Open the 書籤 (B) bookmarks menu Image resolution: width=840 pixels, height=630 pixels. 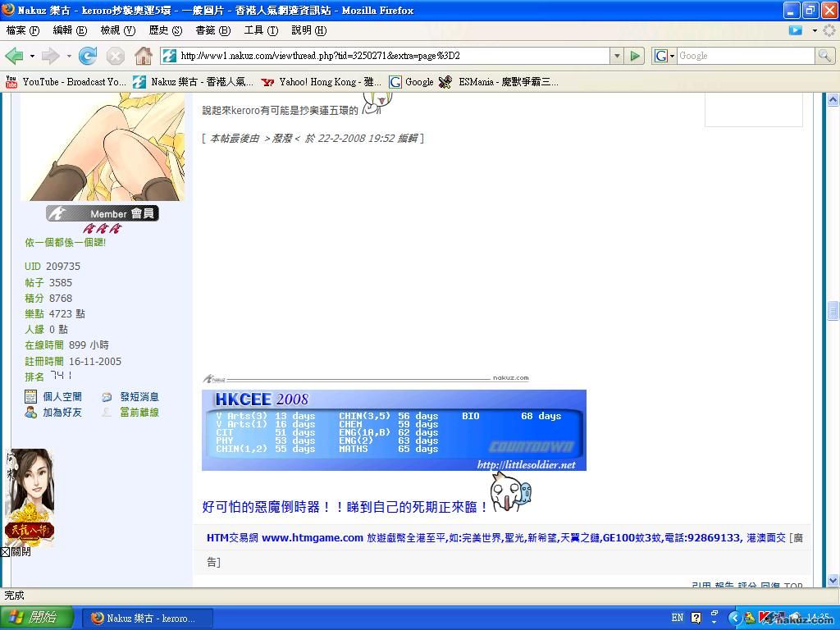pyautogui.click(x=212, y=30)
